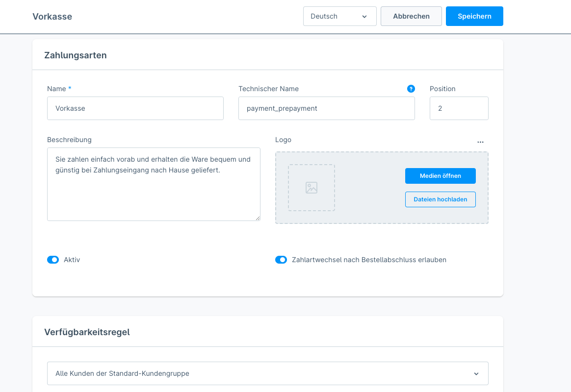Click the Aktiv label text
The image size is (571, 392).
pos(72,260)
